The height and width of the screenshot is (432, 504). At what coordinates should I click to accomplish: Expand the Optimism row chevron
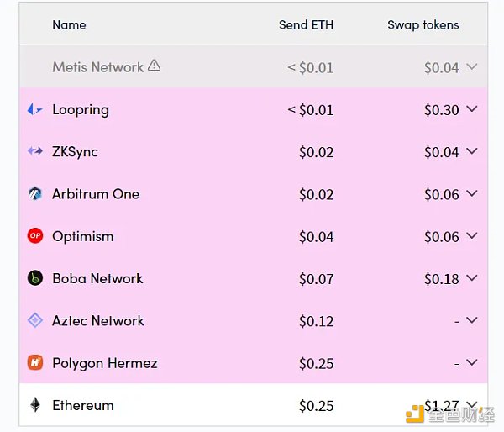click(x=471, y=236)
